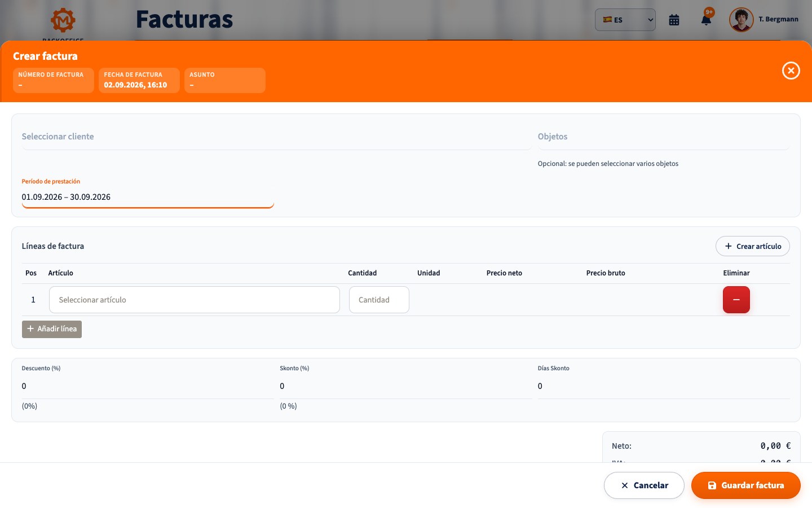Click the Líneas de factura heading
Viewport: 812px width, 508px height.
point(53,246)
